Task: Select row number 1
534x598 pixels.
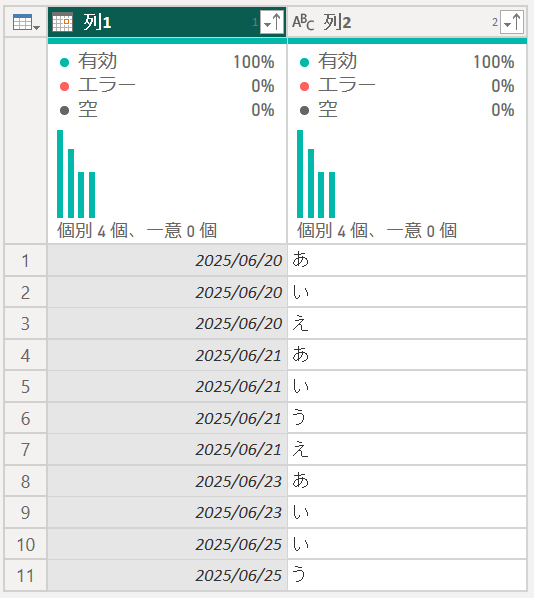Action: [x=25, y=260]
